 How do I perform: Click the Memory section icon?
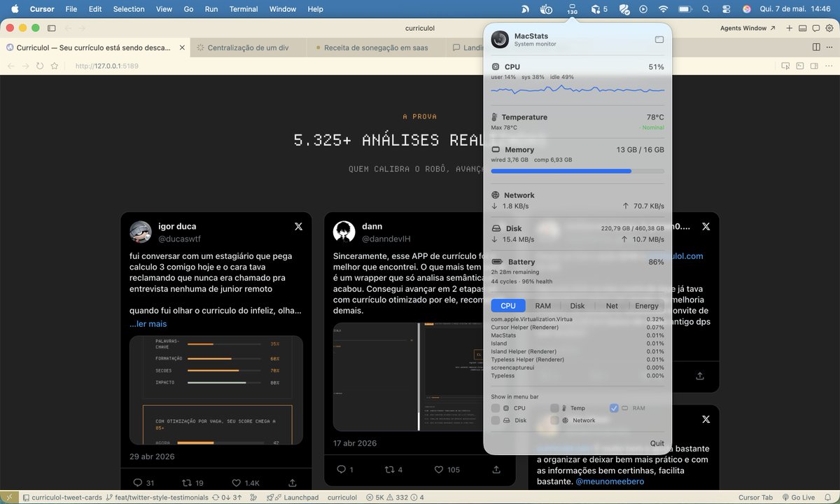[x=496, y=150]
